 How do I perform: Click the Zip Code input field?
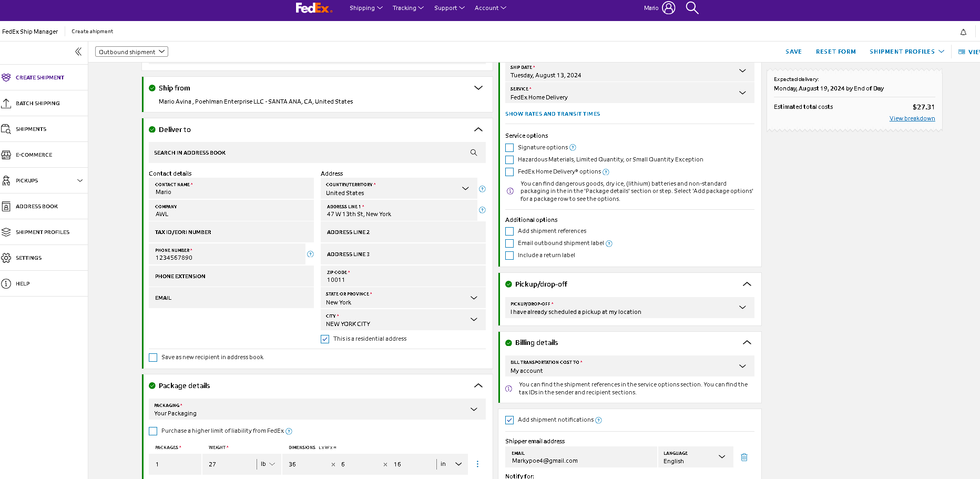pyautogui.click(x=403, y=276)
